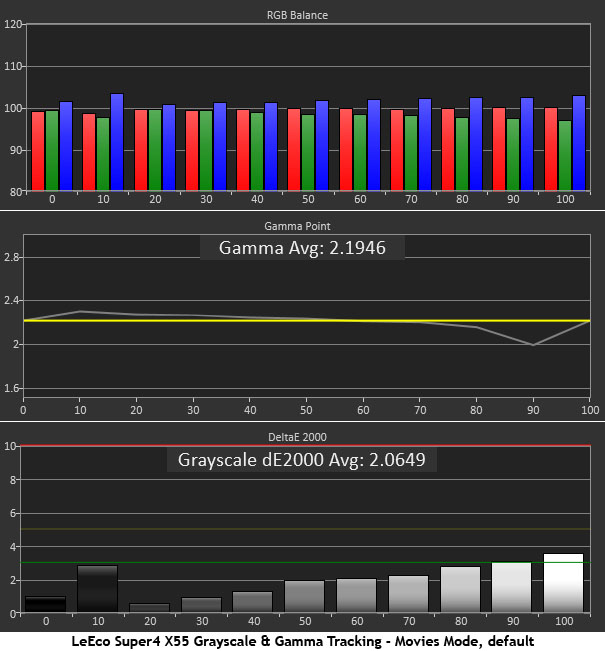Click the RGB Balance chart title
This screenshot has width=605, height=651.
[x=302, y=15]
